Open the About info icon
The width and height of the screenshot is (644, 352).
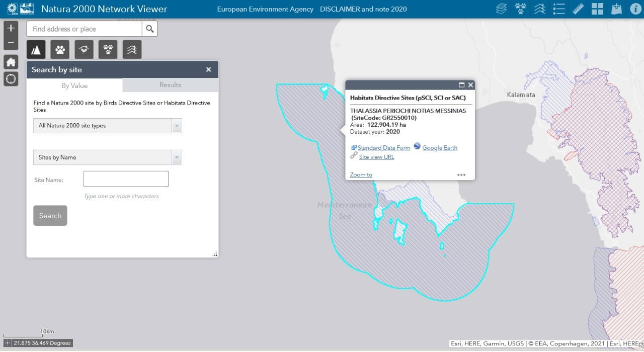pyautogui.click(x=635, y=9)
